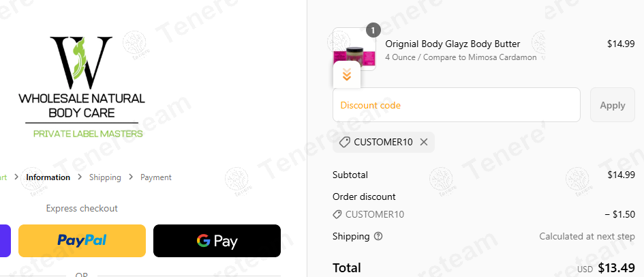Expand the orange double-chevron under product image

coord(347,75)
